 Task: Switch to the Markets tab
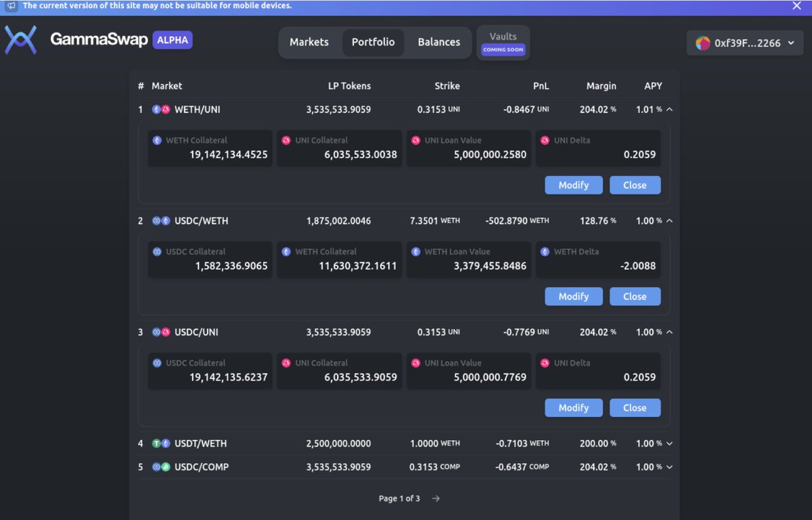pos(309,42)
